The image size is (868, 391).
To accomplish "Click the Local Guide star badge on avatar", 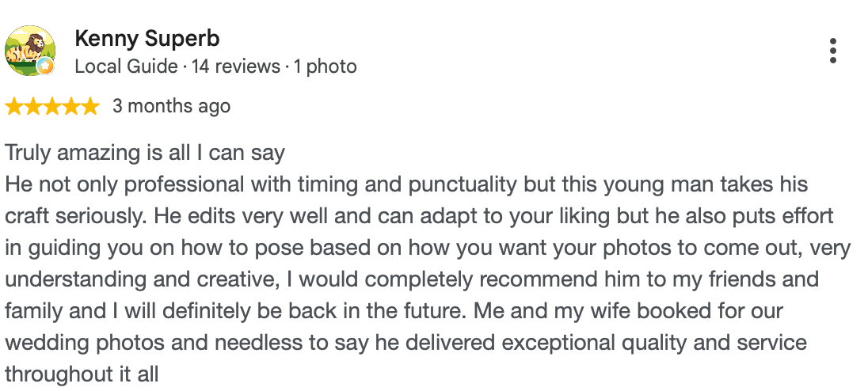I will point(45,66).
